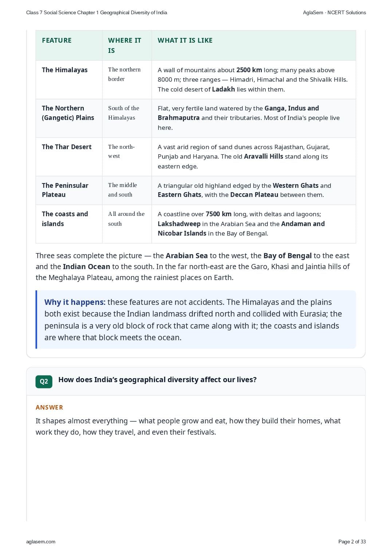Click The Peninsular Plateau row title

(65, 190)
